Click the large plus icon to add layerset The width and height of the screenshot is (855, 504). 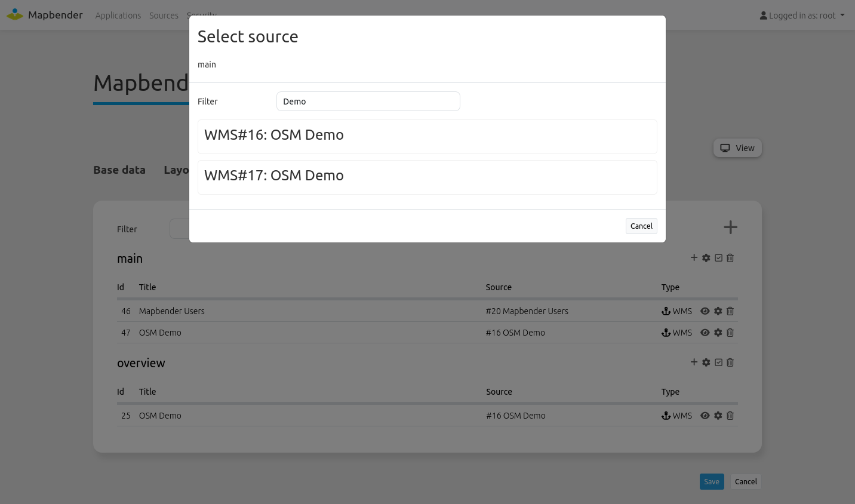click(x=730, y=227)
